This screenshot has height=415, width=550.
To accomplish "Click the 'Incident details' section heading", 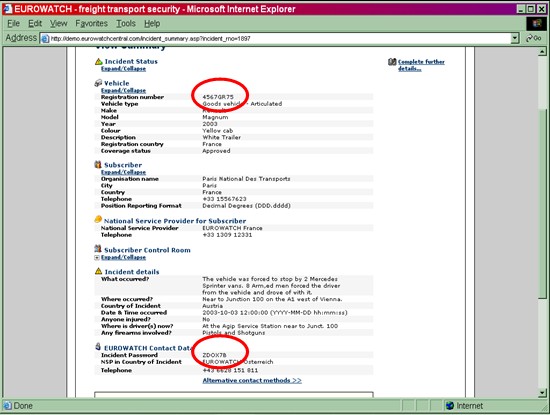I will pos(132,272).
